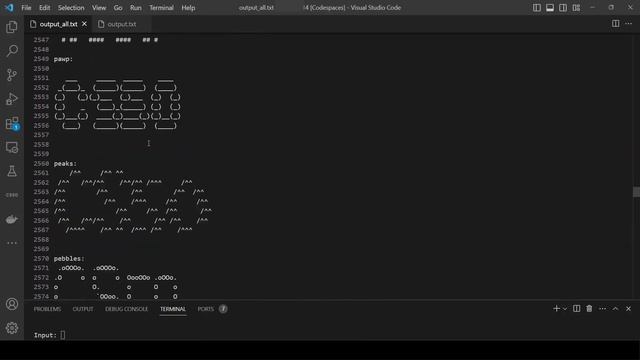This screenshot has width=640, height=360.
Task: Click the 'pawp:' text on line 2549
Action: [x=63, y=59]
